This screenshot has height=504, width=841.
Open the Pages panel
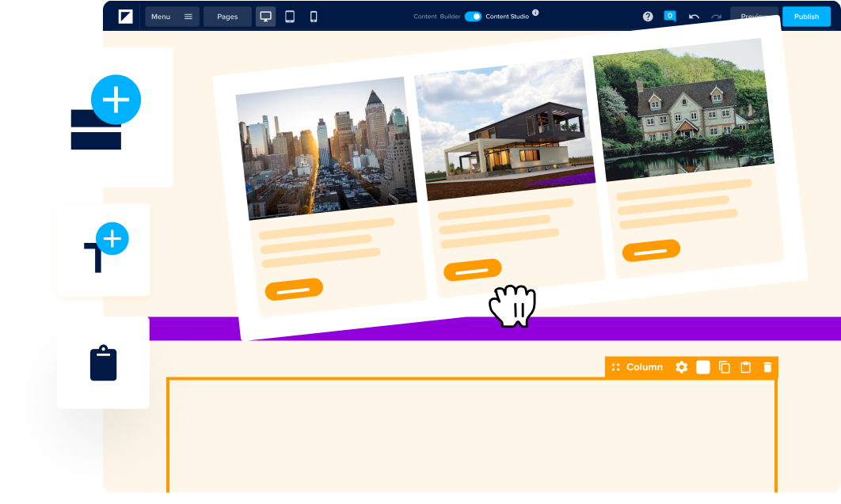point(227,17)
